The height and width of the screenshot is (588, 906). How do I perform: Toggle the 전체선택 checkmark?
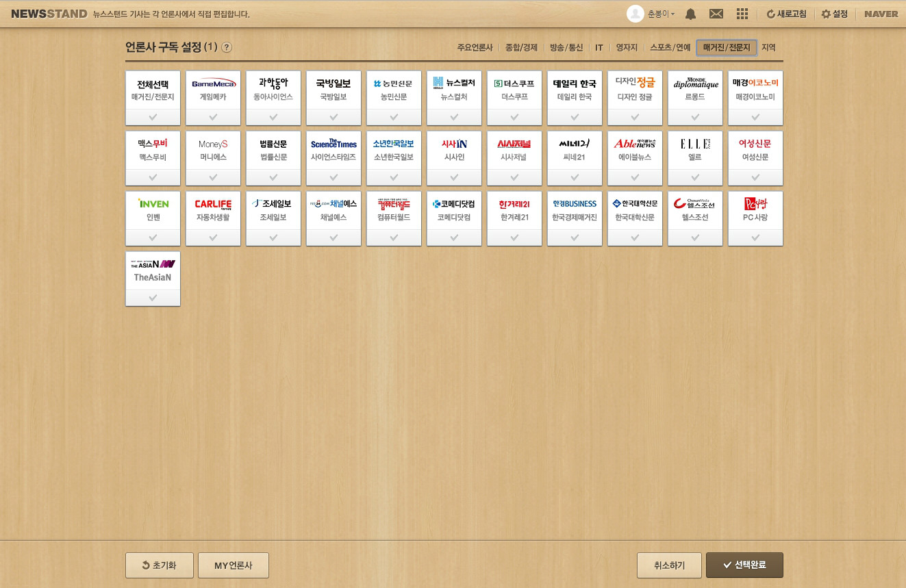point(153,117)
